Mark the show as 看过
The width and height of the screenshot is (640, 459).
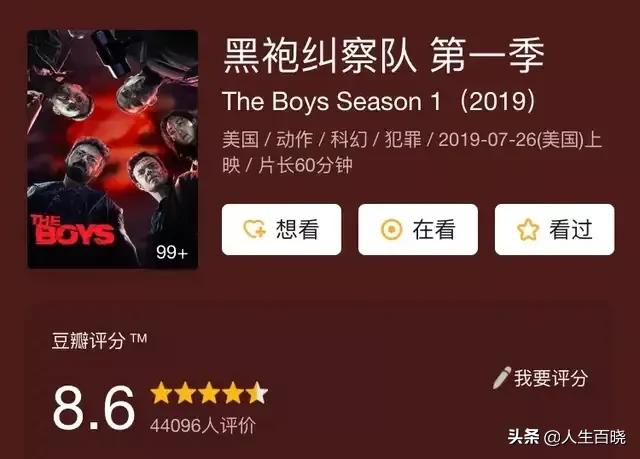(554, 230)
